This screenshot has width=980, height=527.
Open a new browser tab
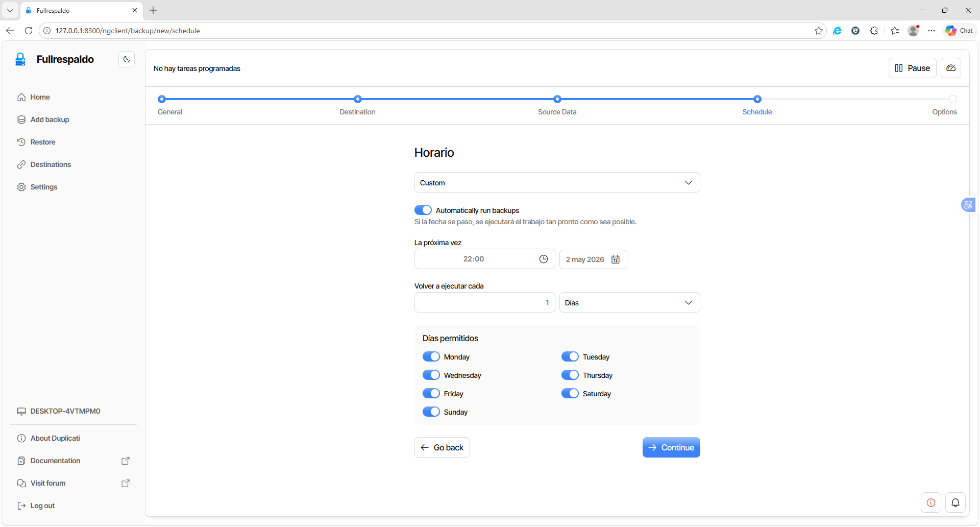153,10
